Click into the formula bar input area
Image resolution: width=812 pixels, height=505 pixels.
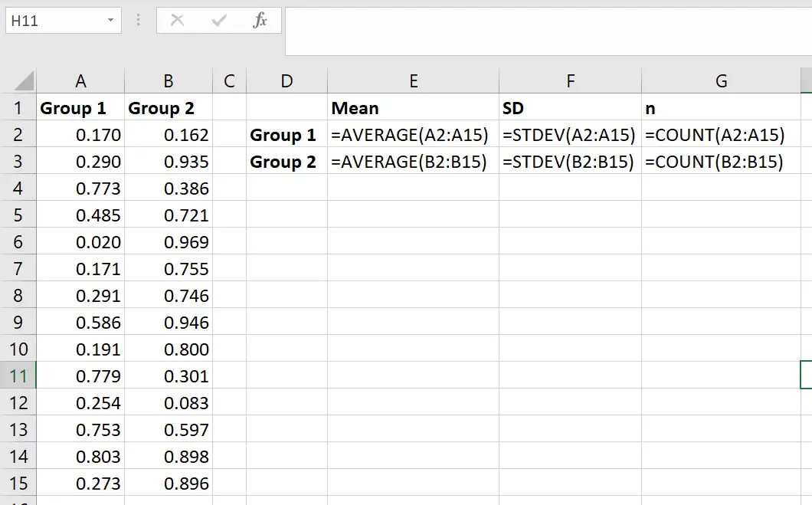pyautogui.click(x=547, y=31)
